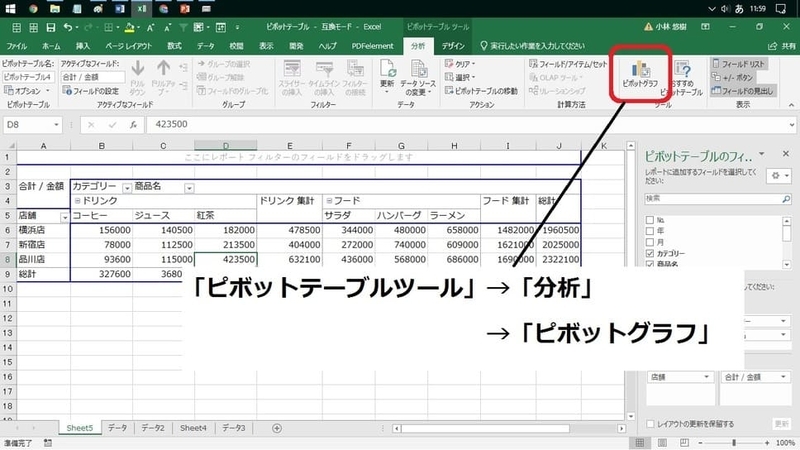Collapse the フード group with its minus button
This screenshot has width=800, height=450.
tap(329, 201)
